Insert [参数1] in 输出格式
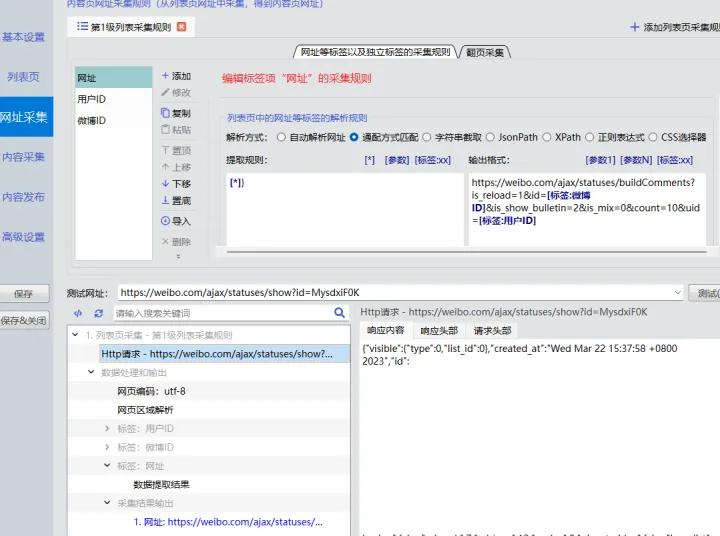 pyautogui.click(x=600, y=160)
